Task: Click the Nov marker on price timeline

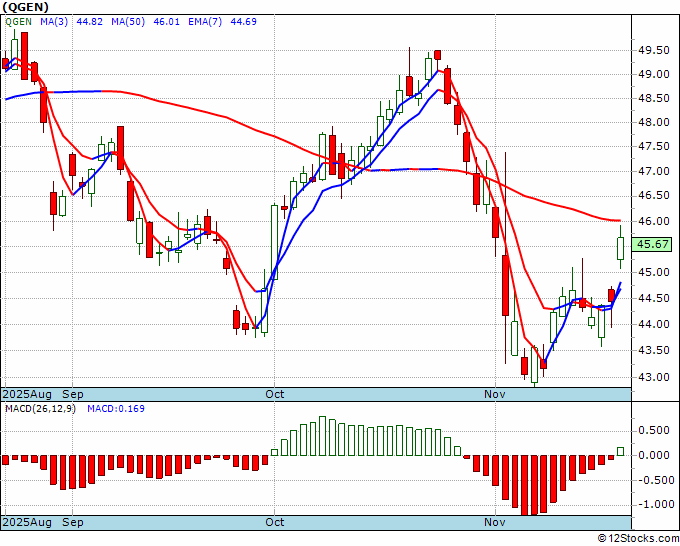Action: coord(495,394)
